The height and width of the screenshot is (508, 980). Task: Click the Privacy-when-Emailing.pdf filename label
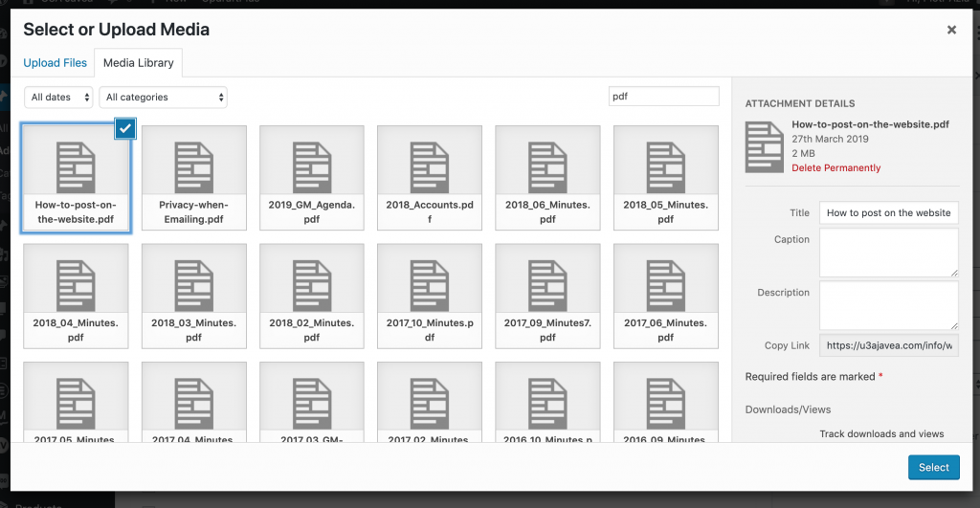click(x=193, y=211)
